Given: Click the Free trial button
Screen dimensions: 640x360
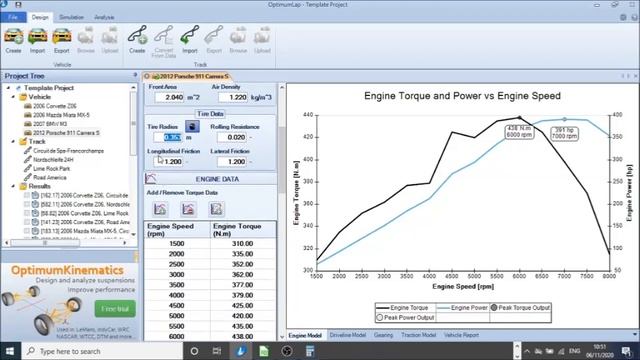Looking at the screenshot, I should (x=115, y=309).
